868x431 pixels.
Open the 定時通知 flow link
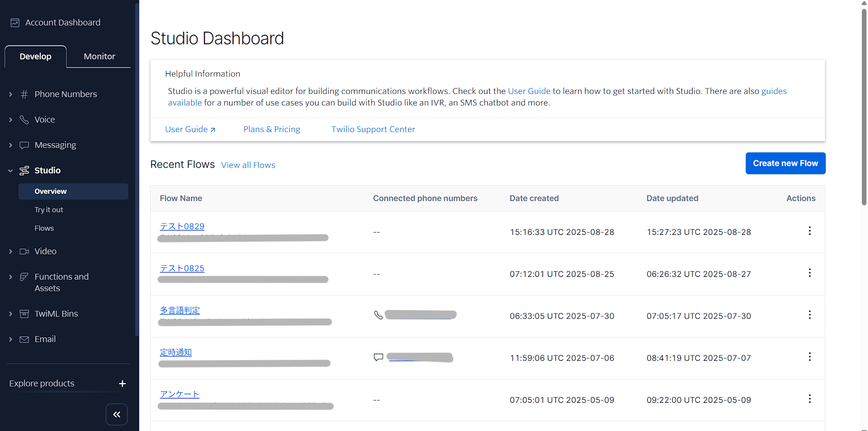176,352
